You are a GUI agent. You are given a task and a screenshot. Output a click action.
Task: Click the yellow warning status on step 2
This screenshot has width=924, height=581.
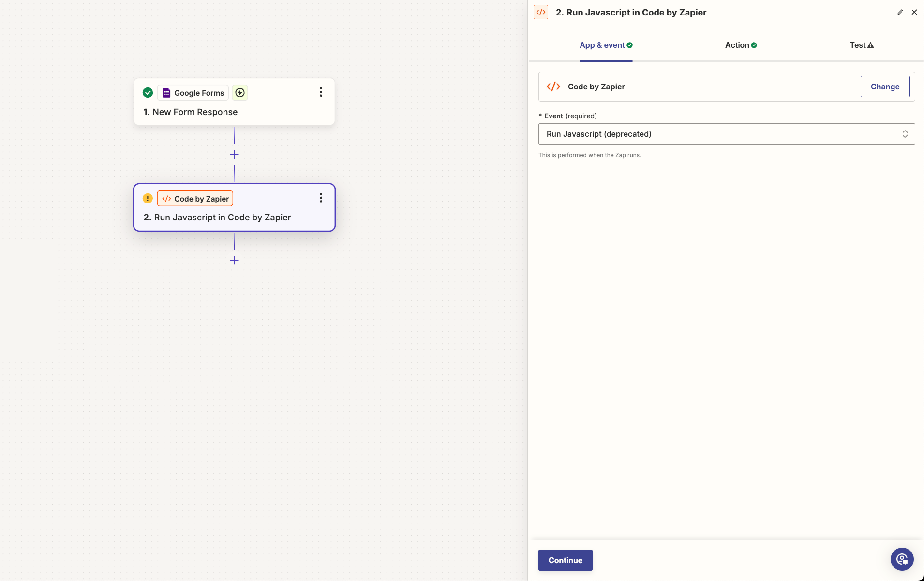(x=148, y=199)
